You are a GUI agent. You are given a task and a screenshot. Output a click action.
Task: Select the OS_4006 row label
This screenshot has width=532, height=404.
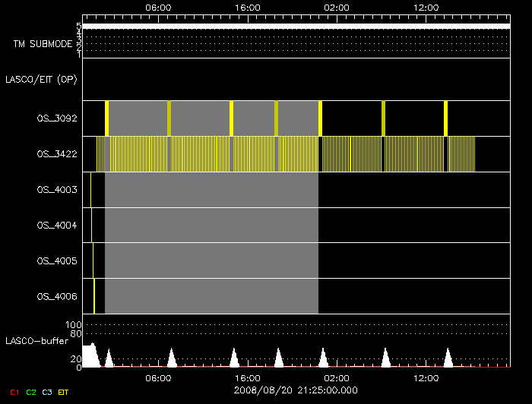pyautogui.click(x=57, y=297)
